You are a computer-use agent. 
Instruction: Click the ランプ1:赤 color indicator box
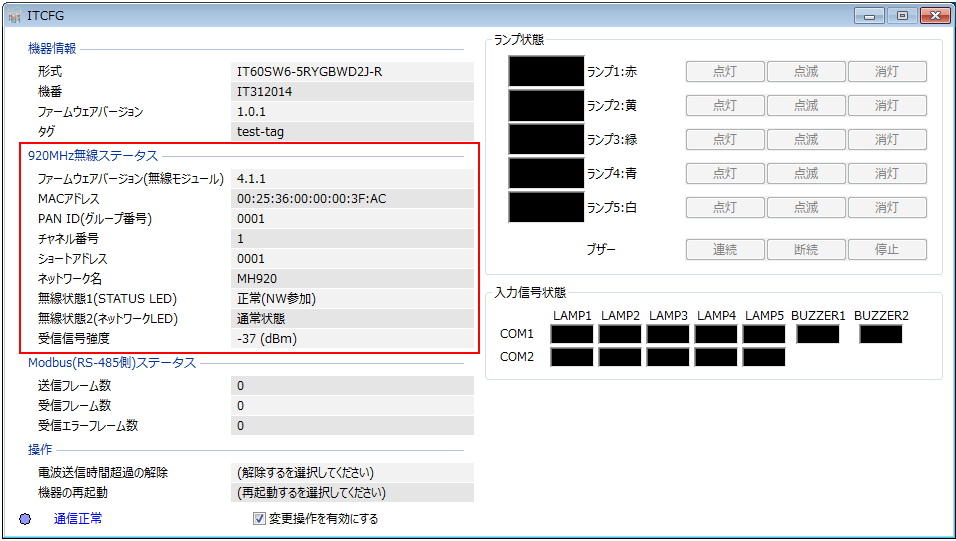click(546, 71)
